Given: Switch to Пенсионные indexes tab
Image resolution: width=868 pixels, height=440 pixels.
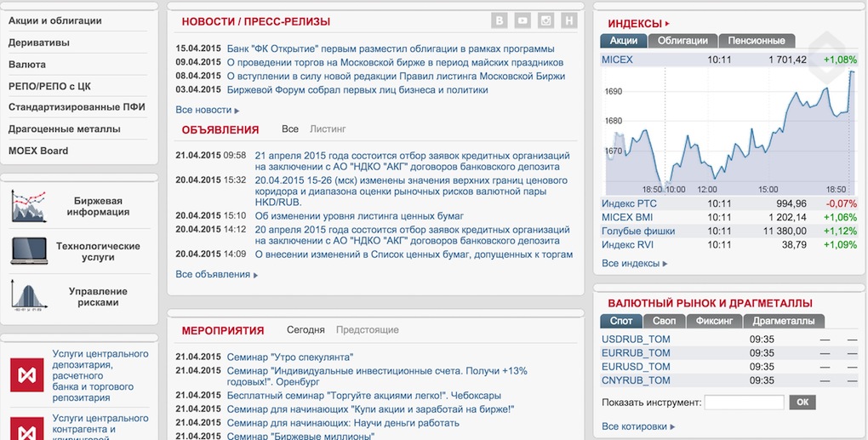Looking at the screenshot, I should click(x=757, y=40).
